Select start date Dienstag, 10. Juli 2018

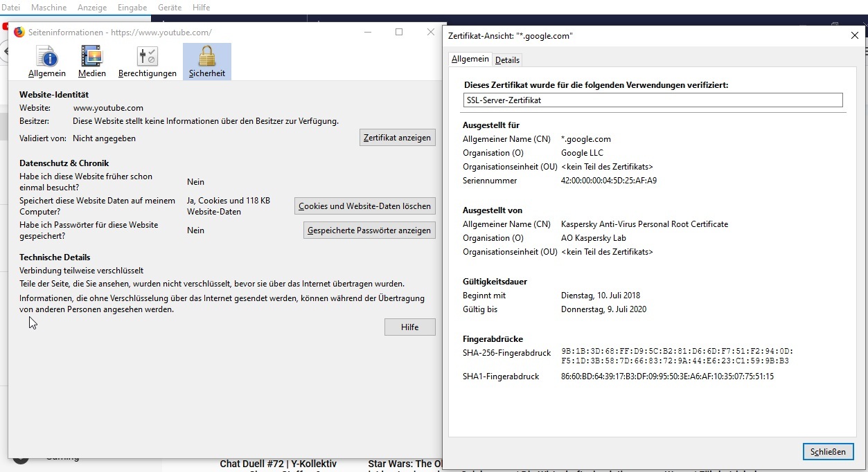coord(600,296)
